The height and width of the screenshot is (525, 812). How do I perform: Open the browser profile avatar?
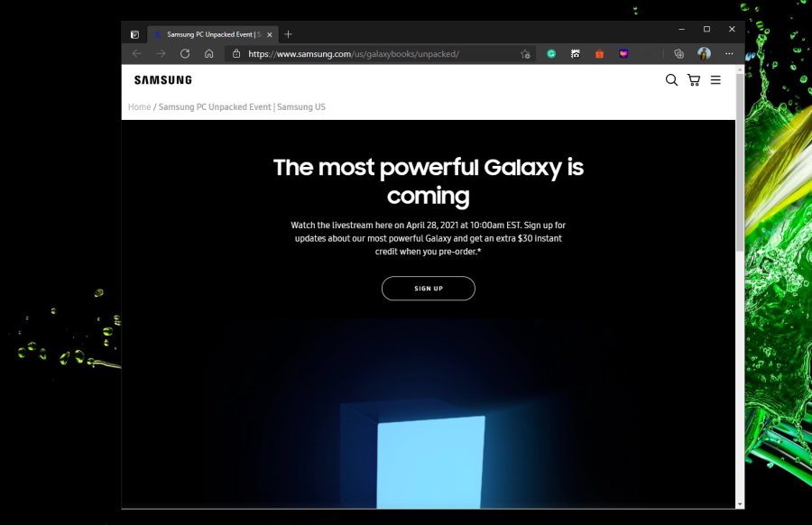pos(704,53)
